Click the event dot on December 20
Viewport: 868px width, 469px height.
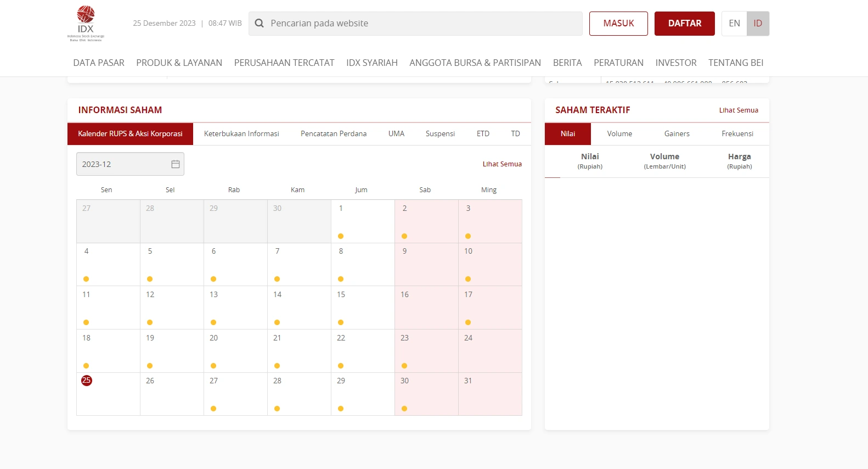[213, 366]
